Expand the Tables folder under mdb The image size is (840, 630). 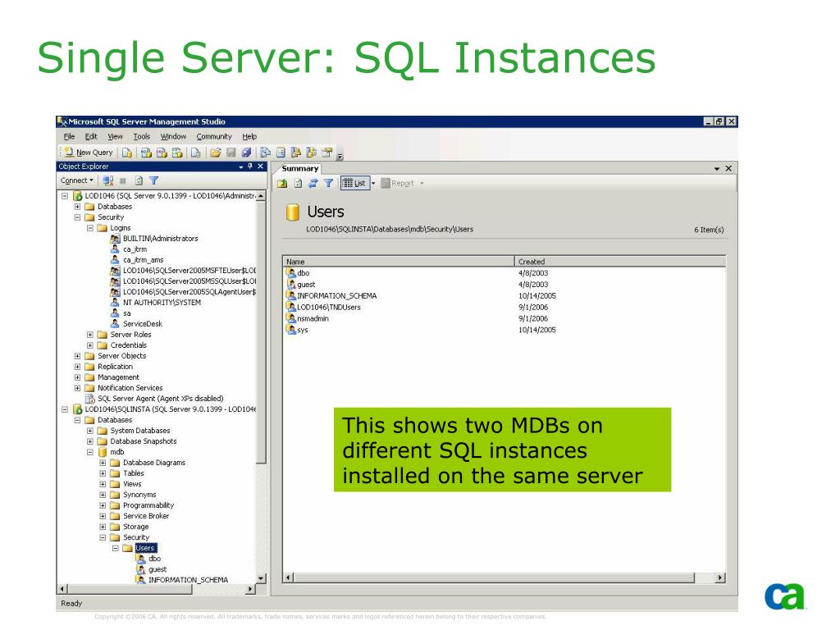click(103, 473)
